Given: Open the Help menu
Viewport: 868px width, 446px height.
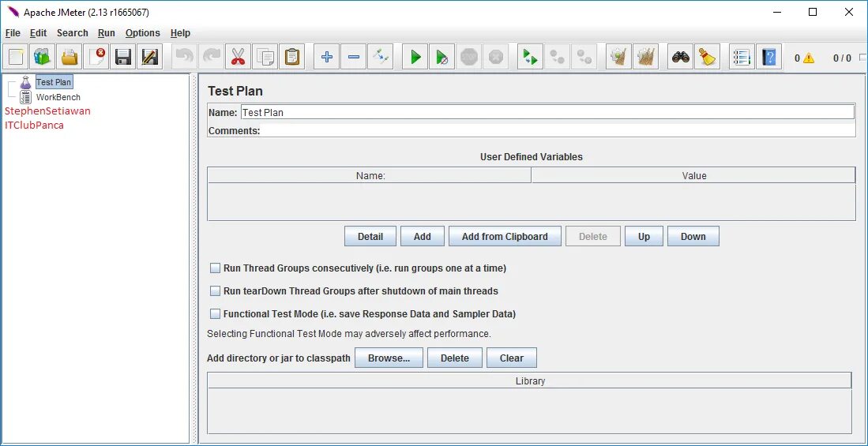Looking at the screenshot, I should pos(180,33).
